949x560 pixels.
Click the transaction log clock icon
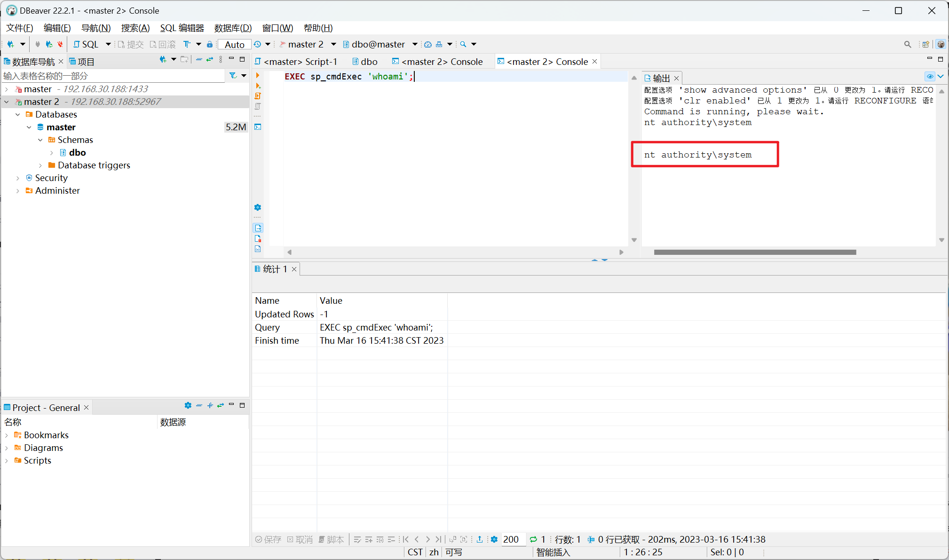(x=257, y=44)
